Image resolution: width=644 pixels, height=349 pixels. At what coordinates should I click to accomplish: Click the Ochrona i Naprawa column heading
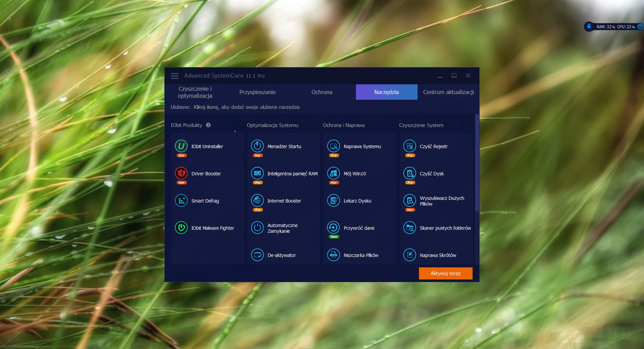344,125
